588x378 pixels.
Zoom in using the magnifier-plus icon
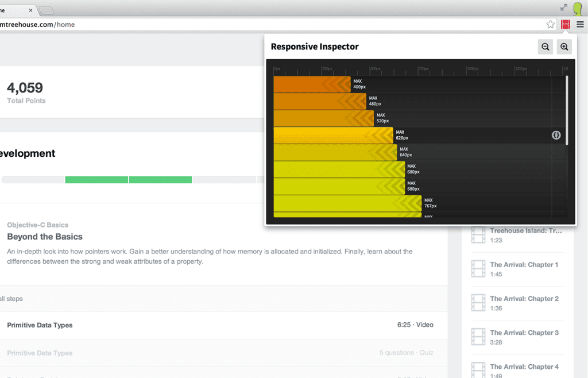564,47
